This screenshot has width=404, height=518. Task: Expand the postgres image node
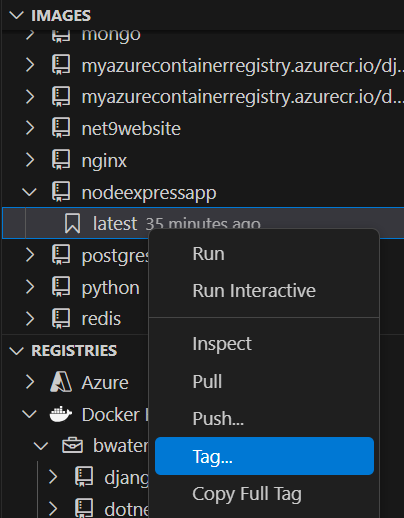click(x=30, y=255)
